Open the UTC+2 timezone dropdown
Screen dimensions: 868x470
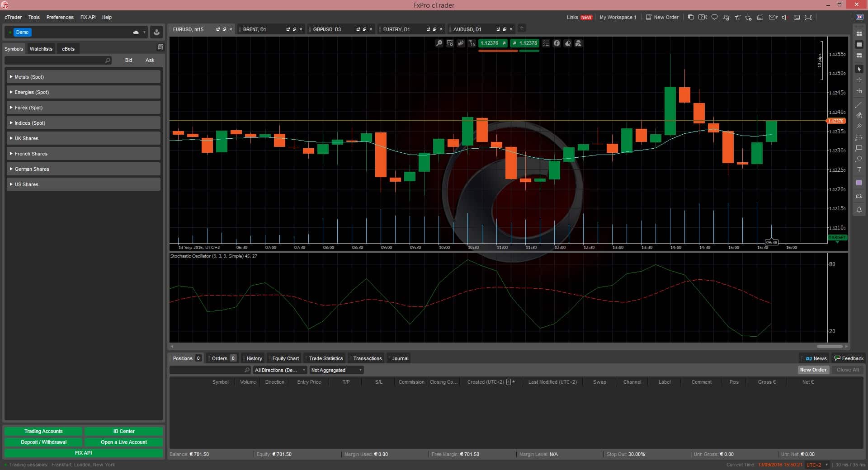coord(817,465)
